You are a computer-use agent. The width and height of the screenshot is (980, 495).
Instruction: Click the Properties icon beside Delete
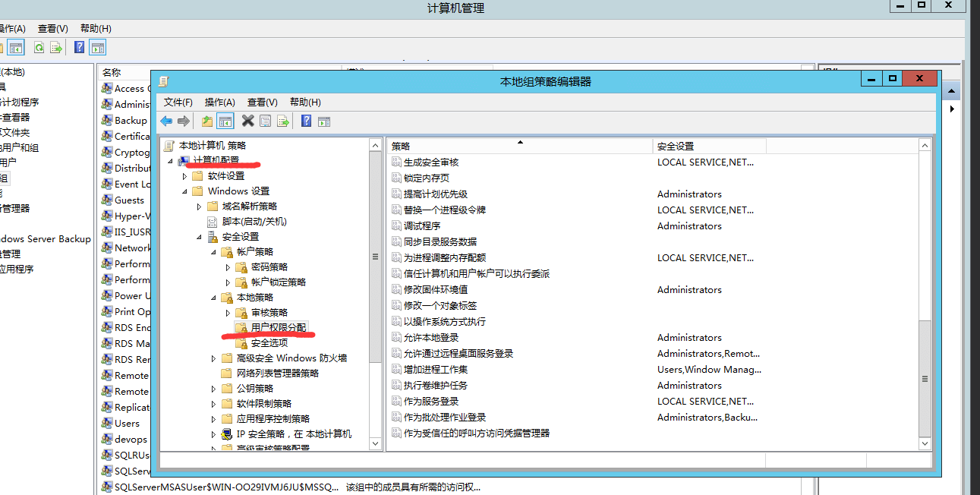click(x=265, y=121)
